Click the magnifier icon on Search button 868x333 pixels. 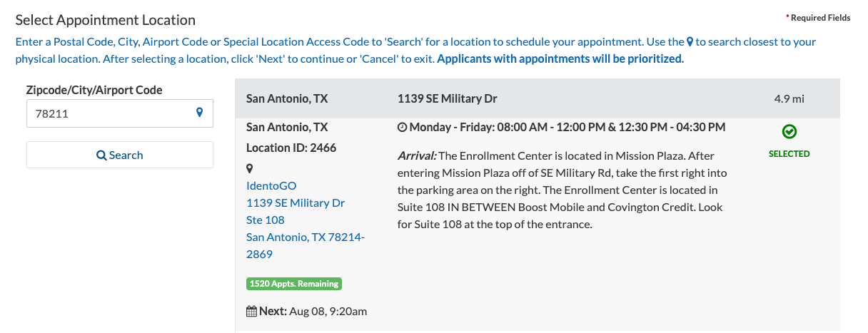(101, 155)
